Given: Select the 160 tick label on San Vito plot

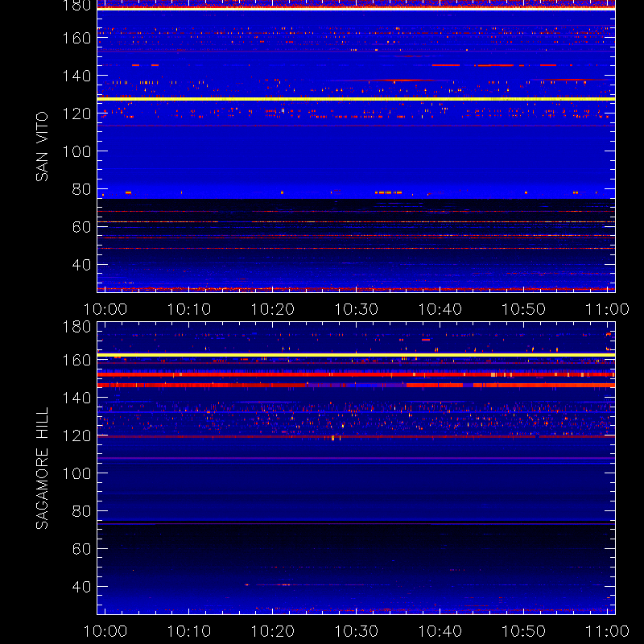Looking at the screenshot, I should point(76,38).
